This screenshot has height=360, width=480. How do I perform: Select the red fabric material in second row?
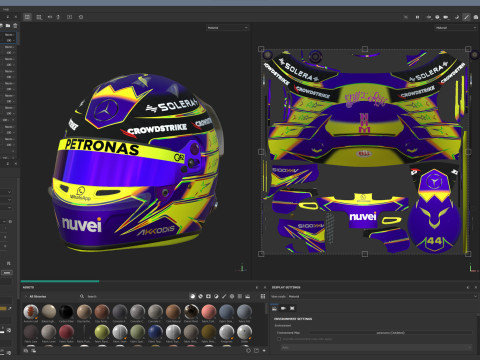[x=66, y=332]
